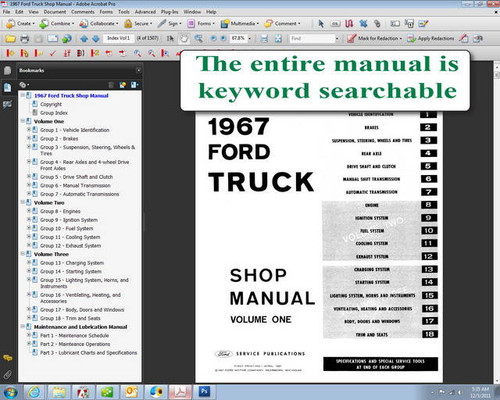Open the Forms dropdown

point(200,24)
